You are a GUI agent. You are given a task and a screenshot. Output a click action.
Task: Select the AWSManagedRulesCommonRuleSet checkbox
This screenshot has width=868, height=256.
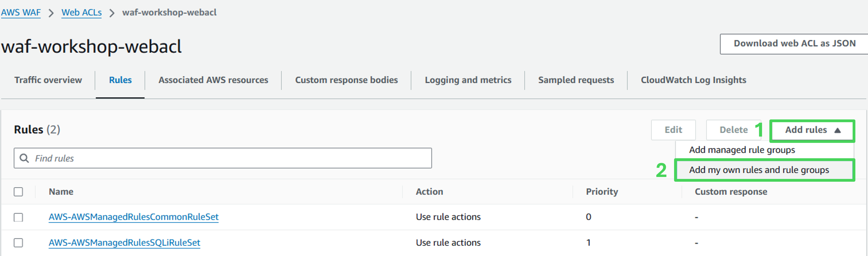click(19, 217)
